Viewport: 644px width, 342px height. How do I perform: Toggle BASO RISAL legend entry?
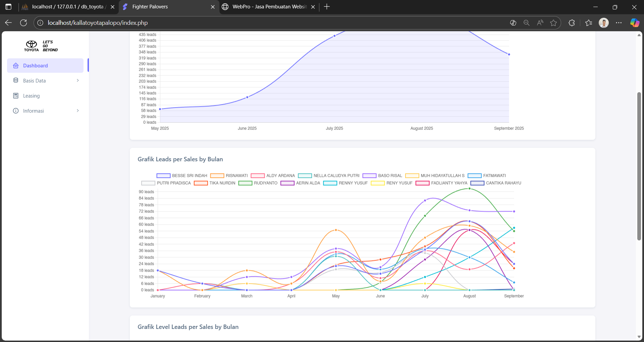pos(369,176)
